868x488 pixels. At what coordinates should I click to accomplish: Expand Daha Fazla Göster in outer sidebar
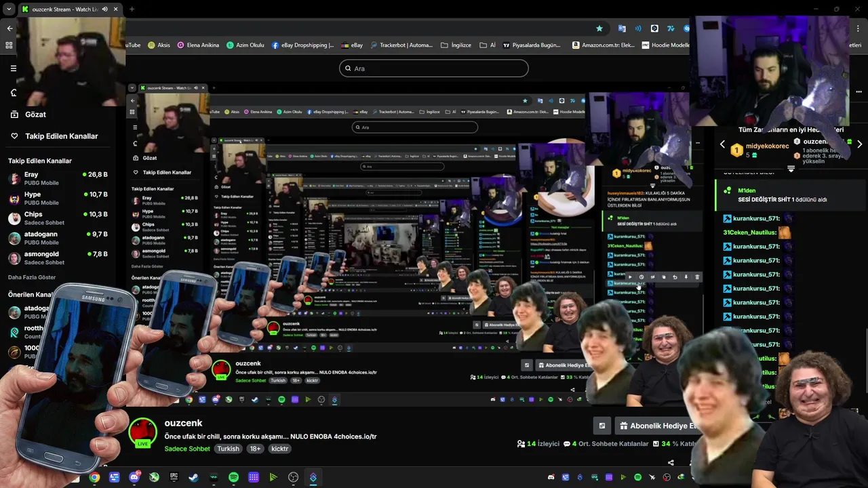[32, 277]
